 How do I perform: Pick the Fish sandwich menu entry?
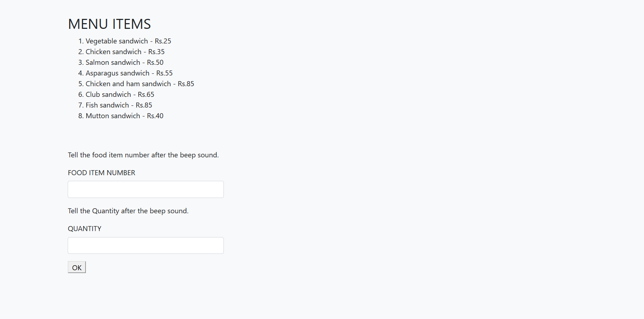tap(107, 105)
